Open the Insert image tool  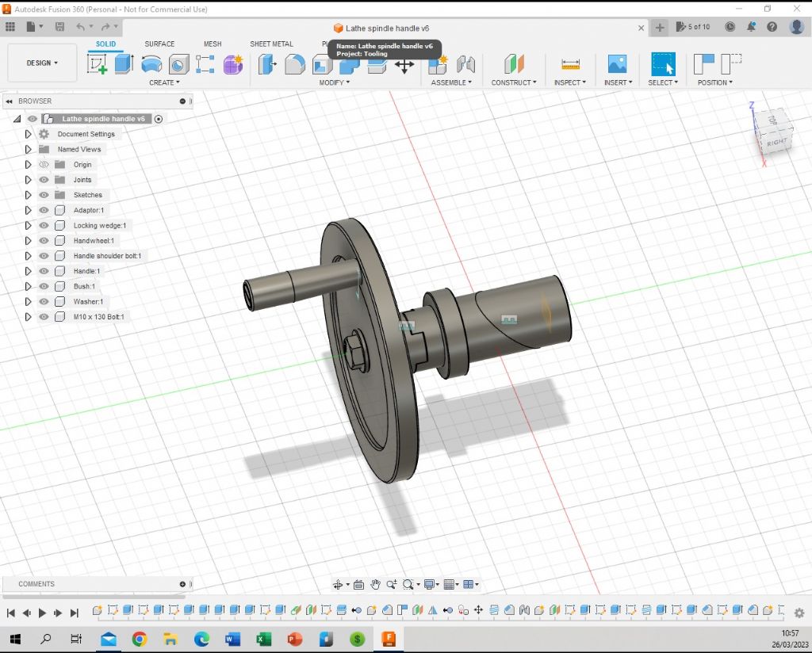617,64
